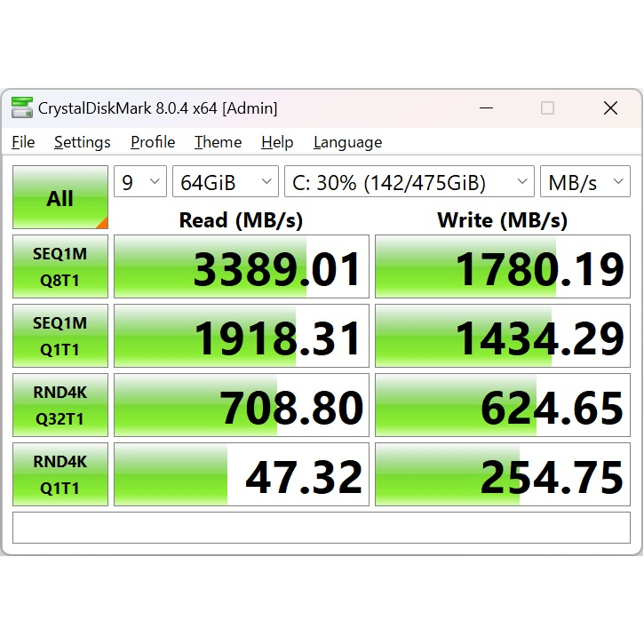Open the Profile menu
This screenshot has height=644, width=644.
click(153, 142)
